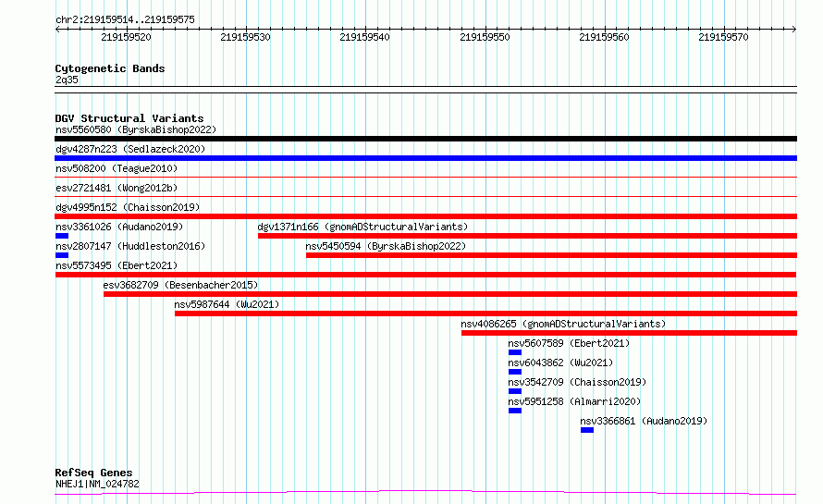
Task: Open nsv5573495 (Ebert2021) label
Action: point(117,265)
